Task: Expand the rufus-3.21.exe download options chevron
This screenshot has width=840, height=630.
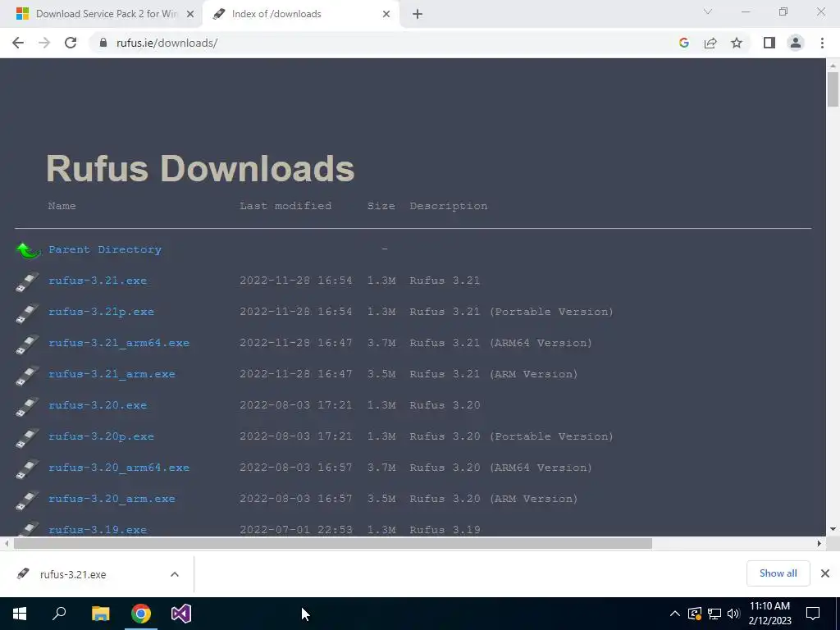Action: pyautogui.click(x=175, y=574)
